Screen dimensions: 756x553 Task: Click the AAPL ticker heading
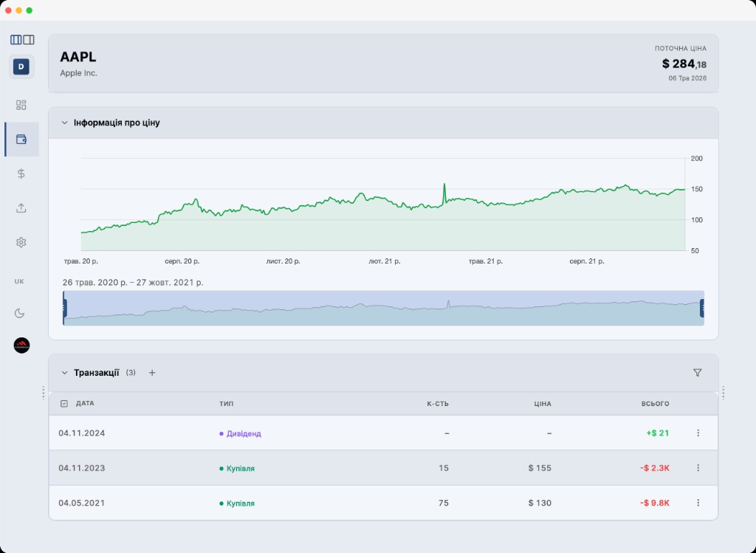coord(78,56)
